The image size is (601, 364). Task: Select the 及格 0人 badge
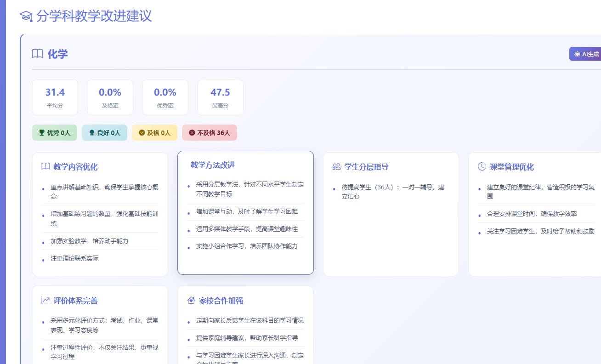pos(154,133)
